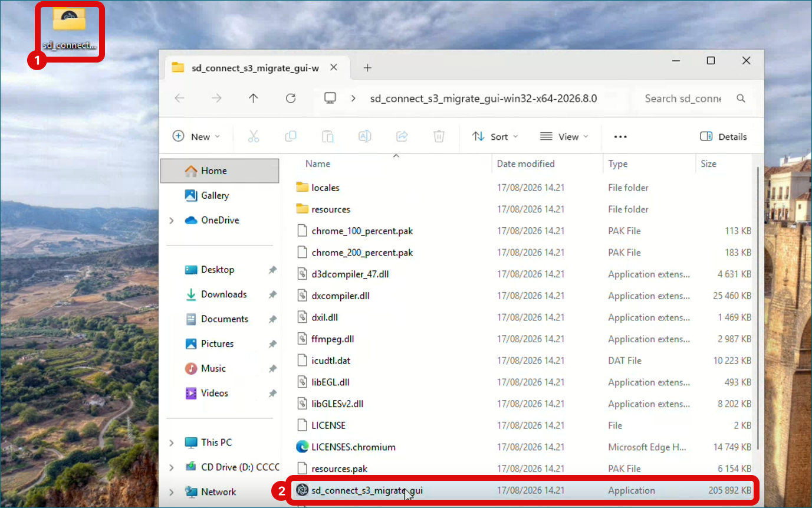The image size is (812, 508).
Task: Go forward with the right arrow
Action: tap(216, 99)
